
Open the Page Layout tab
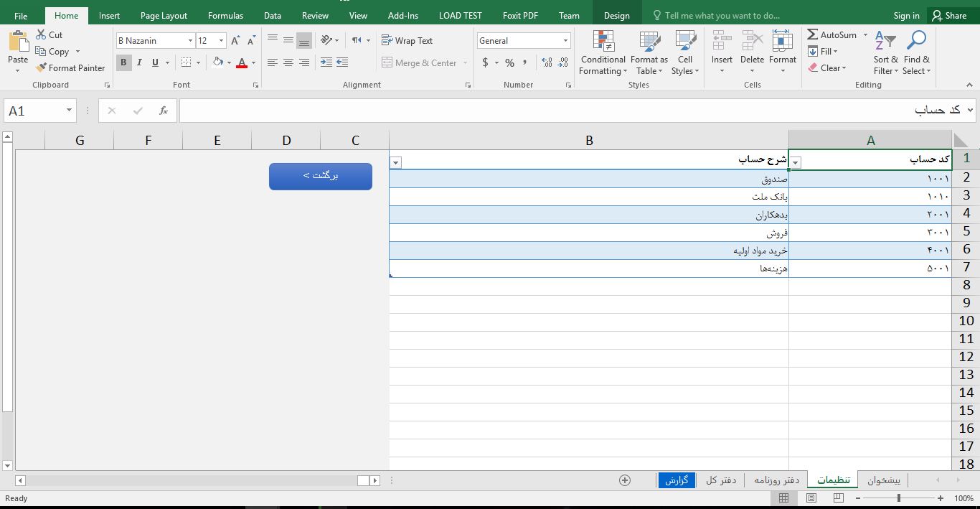pos(164,15)
